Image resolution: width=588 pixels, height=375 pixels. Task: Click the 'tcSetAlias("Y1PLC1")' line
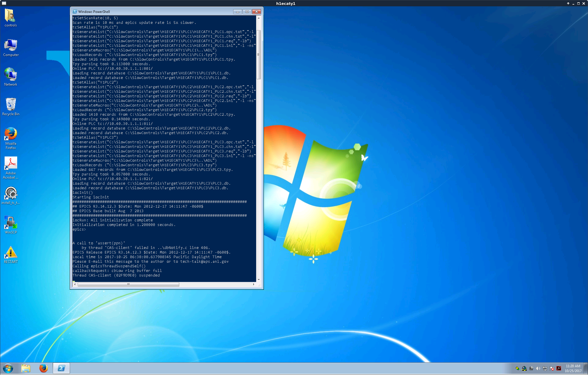[95, 27]
